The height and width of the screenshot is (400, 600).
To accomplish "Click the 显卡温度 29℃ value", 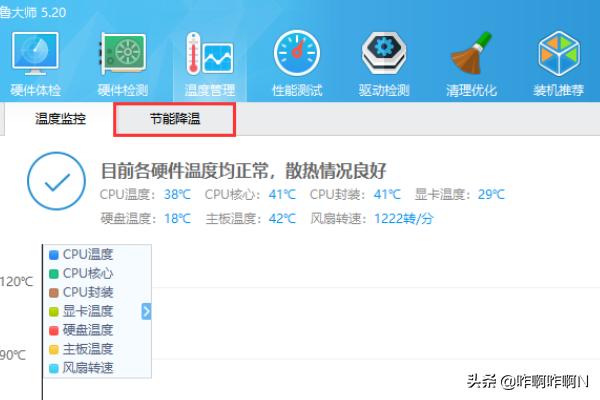I will coord(491,194).
